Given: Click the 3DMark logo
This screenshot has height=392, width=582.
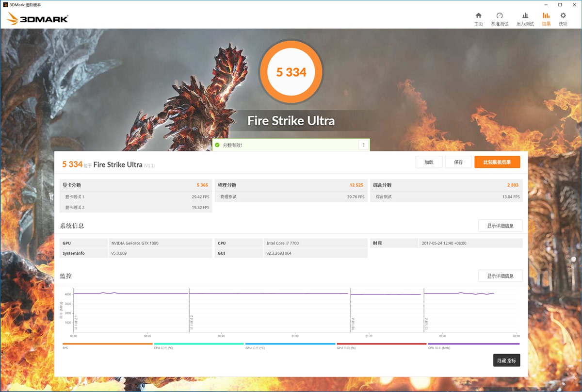Looking at the screenshot, I should (x=37, y=19).
